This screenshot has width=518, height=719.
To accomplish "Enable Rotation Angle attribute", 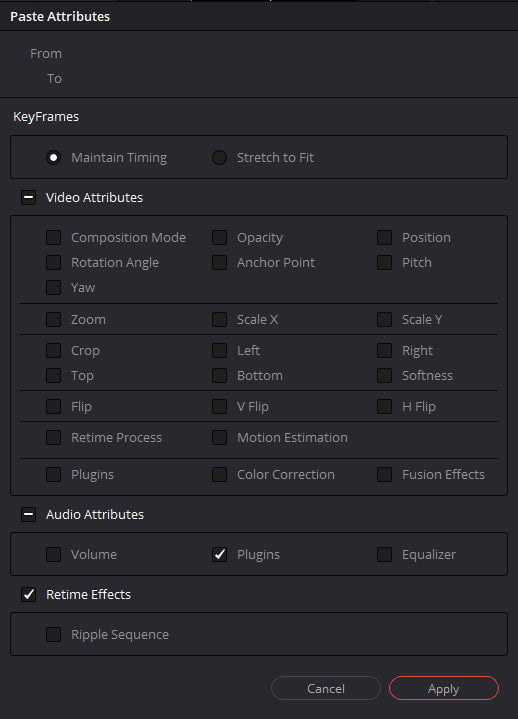I will 54,263.
